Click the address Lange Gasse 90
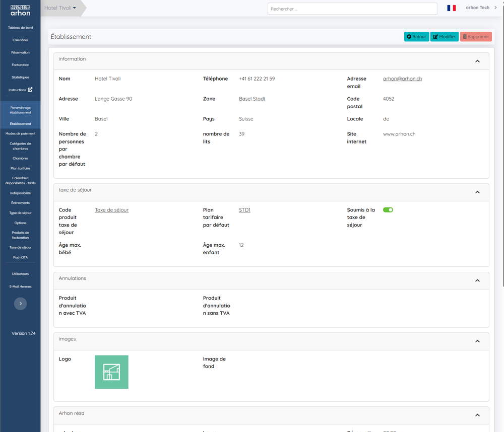 pos(113,99)
